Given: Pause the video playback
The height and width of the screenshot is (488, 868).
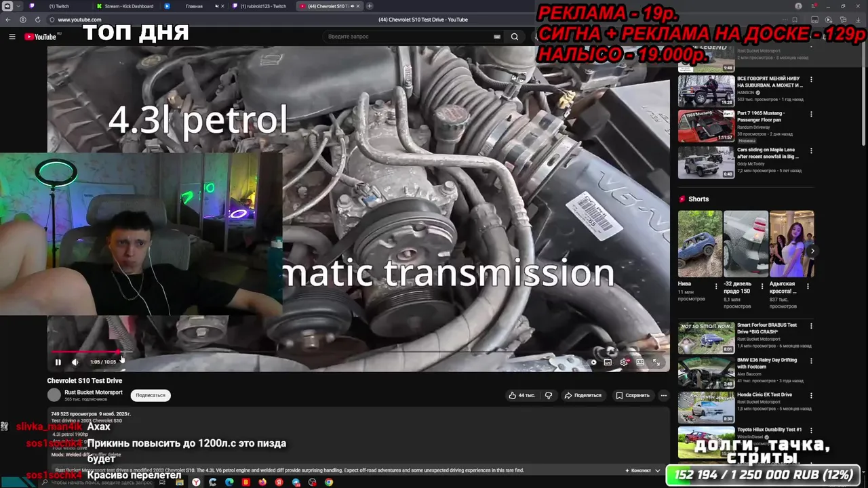Looking at the screenshot, I should (x=58, y=362).
